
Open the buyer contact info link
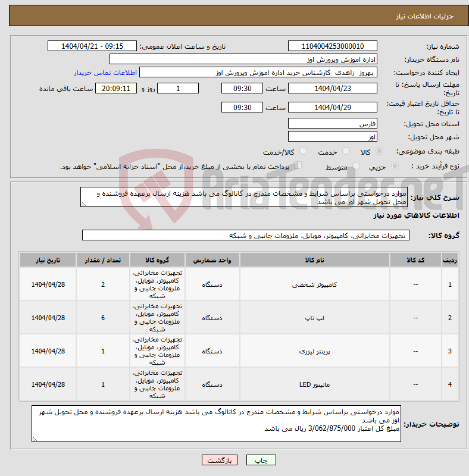(x=105, y=73)
